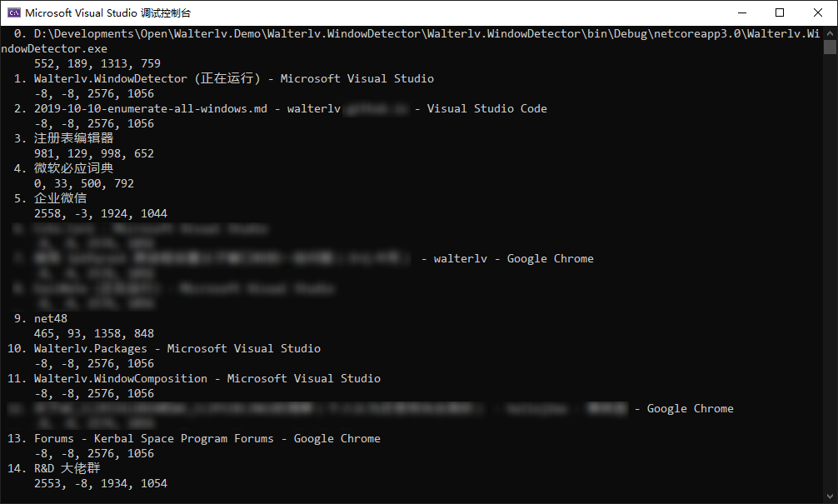Click the scrollbar up arrow
This screenshot has width=838, height=504.
point(830,32)
